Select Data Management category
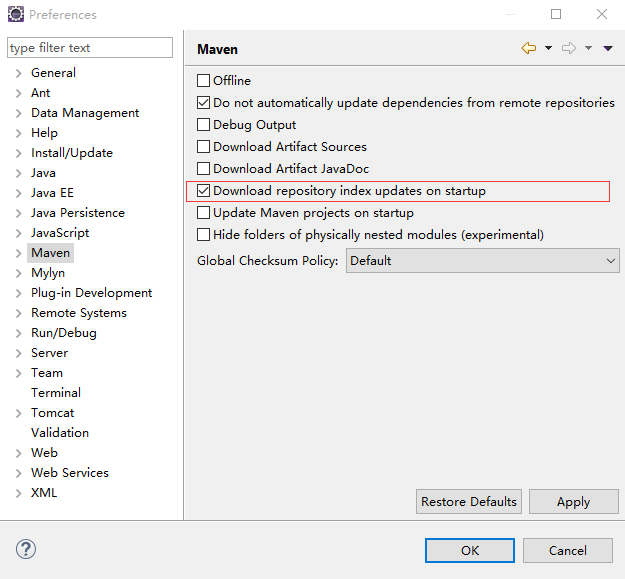This screenshot has height=579, width=625. pyautogui.click(x=85, y=113)
